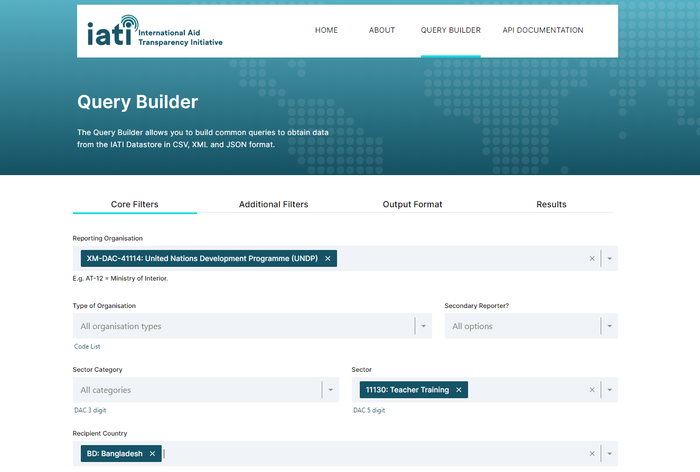Switch to the Core Filters tab
The image size is (700, 472).
(x=134, y=204)
